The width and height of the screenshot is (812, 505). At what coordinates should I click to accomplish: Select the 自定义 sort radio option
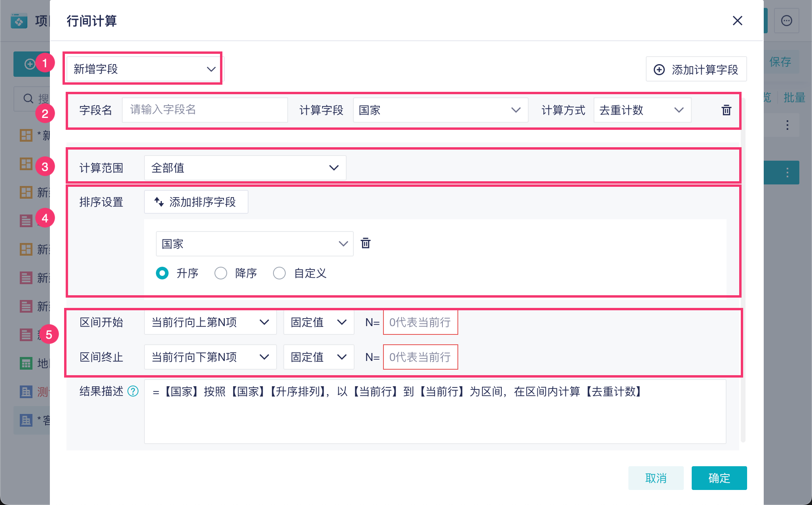[x=279, y=273]
